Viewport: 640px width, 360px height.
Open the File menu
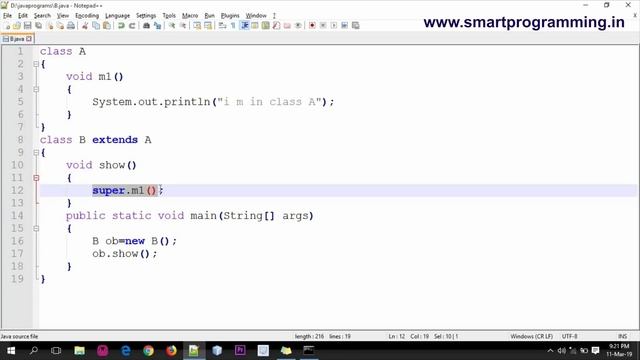coord(7,16)
